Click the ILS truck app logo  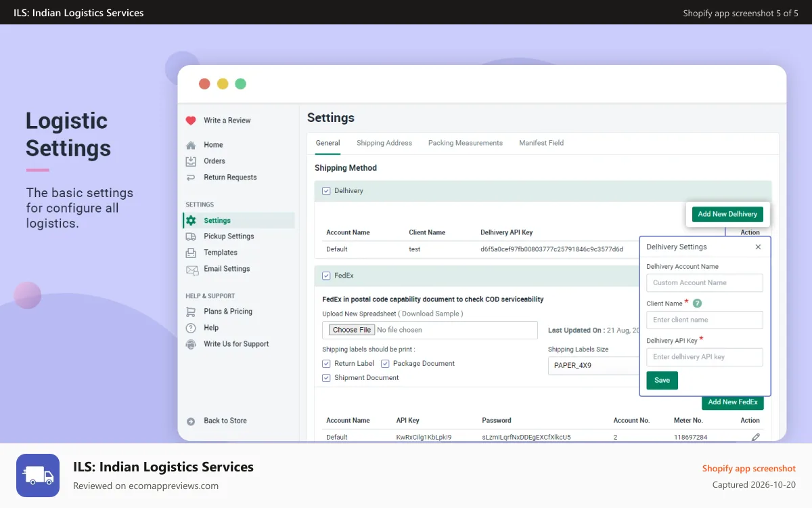38,475
